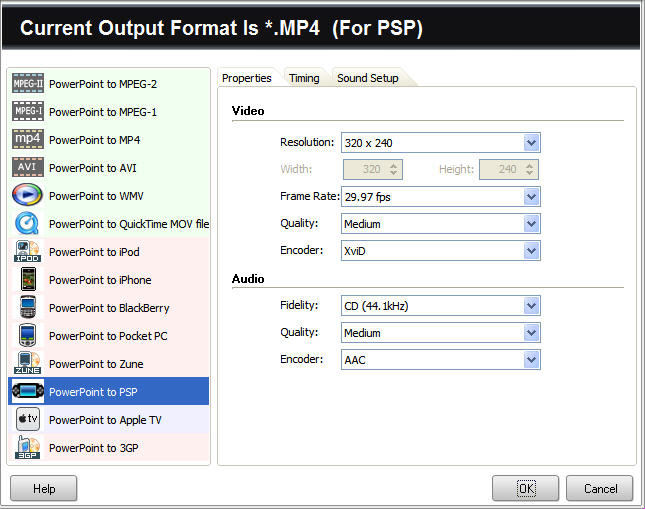Viewport: 645px width, 509px height.
Task: Click the QuickTime MOV icon
Action: 27,223
